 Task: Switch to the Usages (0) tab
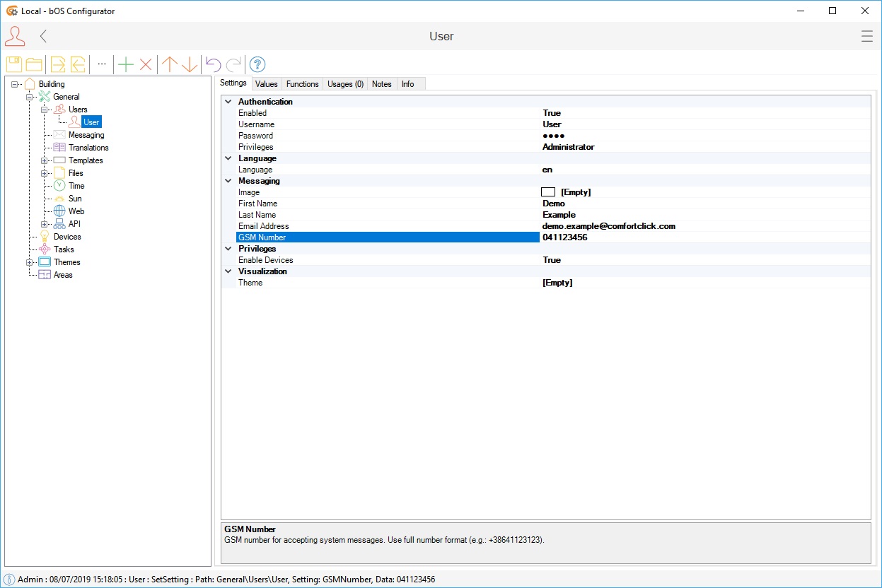click(x=346, y=84)
